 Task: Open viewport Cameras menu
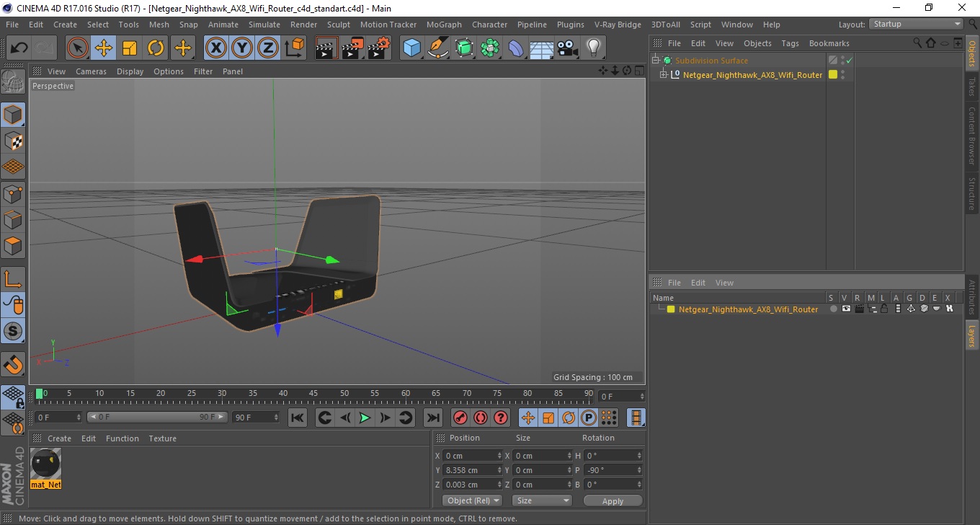point(91,71)
